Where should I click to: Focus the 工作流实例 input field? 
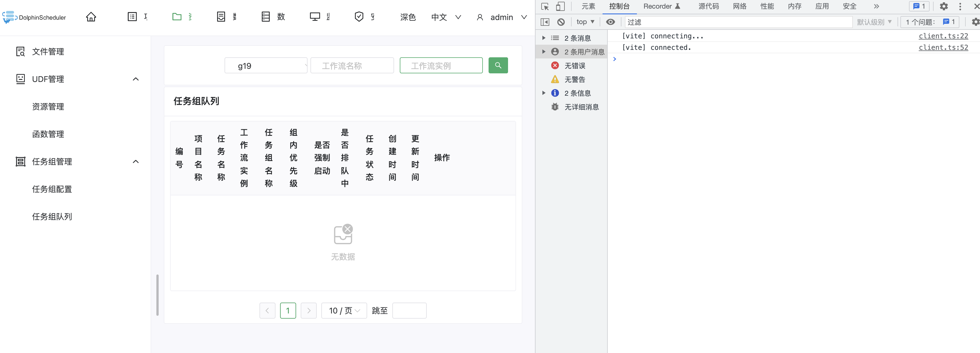tap(441, 66)
